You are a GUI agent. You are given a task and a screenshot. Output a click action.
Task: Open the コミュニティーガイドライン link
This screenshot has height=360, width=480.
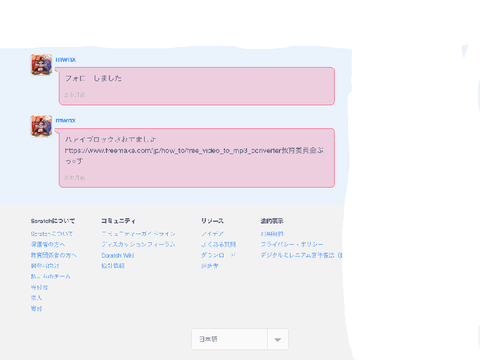click(x=138, y=234)
